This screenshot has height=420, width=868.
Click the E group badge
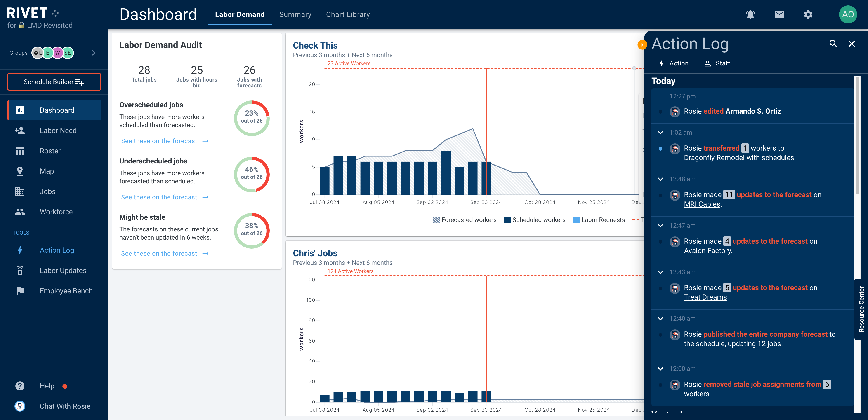pos(47,53)
